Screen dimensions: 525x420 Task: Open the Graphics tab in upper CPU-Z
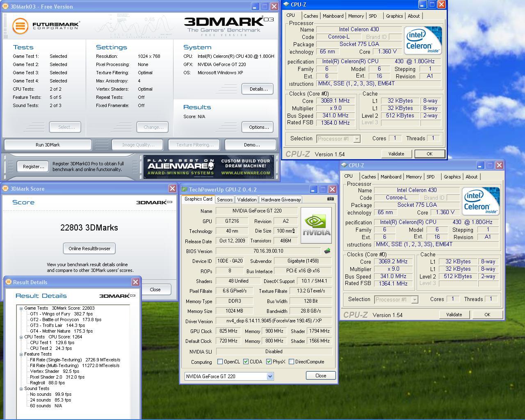click(394, 16)
